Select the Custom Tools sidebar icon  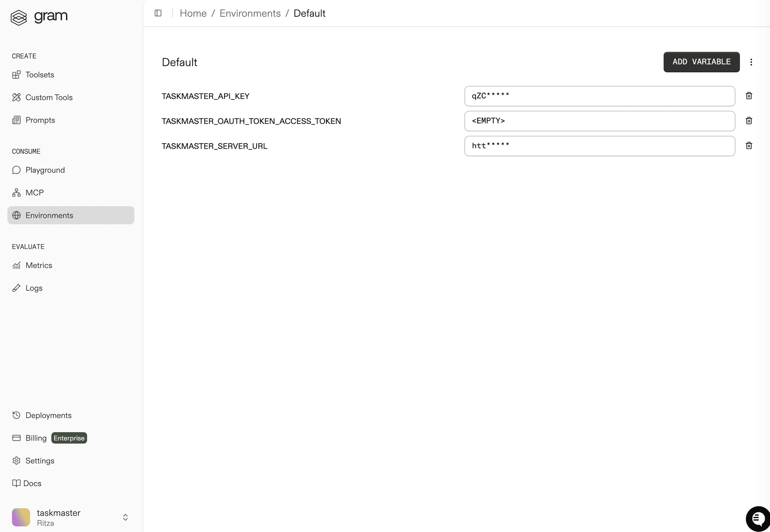click(x=16, y=97)
